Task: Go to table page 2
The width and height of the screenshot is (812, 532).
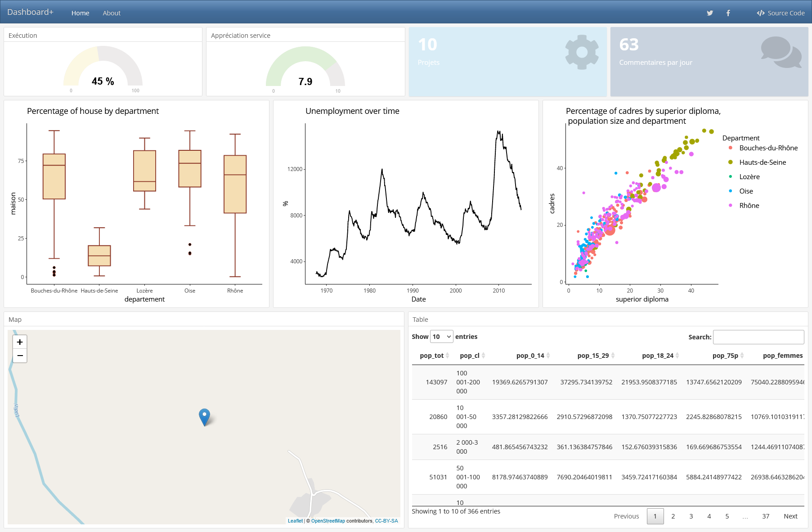Action: pyautogui.click(x=673, y=516)
